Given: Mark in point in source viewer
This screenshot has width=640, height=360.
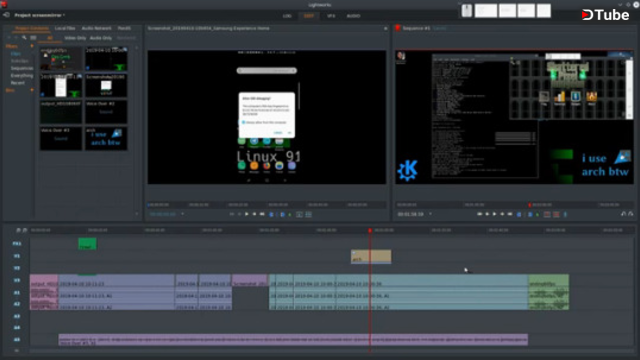Looking at the screenshot, I should [x=271, y=214].
